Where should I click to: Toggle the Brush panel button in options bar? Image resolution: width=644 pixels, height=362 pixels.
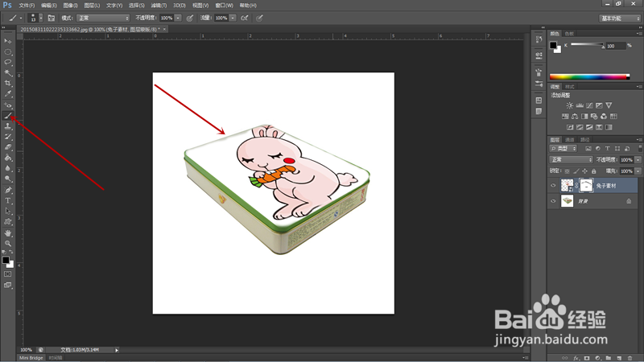52,18
